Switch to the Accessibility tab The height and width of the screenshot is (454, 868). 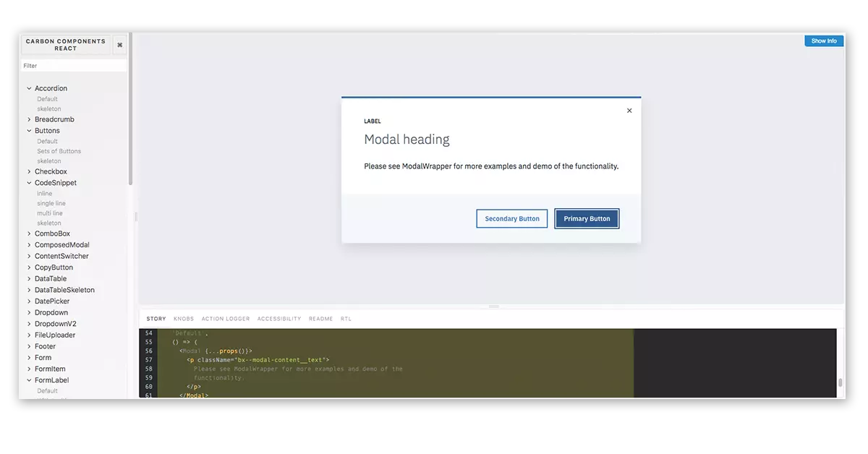[x=279, y=319]
